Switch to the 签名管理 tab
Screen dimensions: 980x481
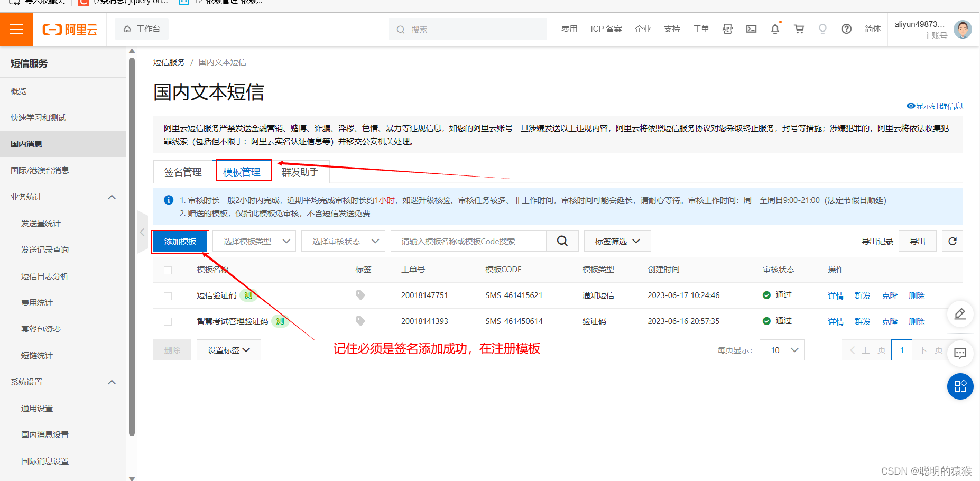[183, 172]
